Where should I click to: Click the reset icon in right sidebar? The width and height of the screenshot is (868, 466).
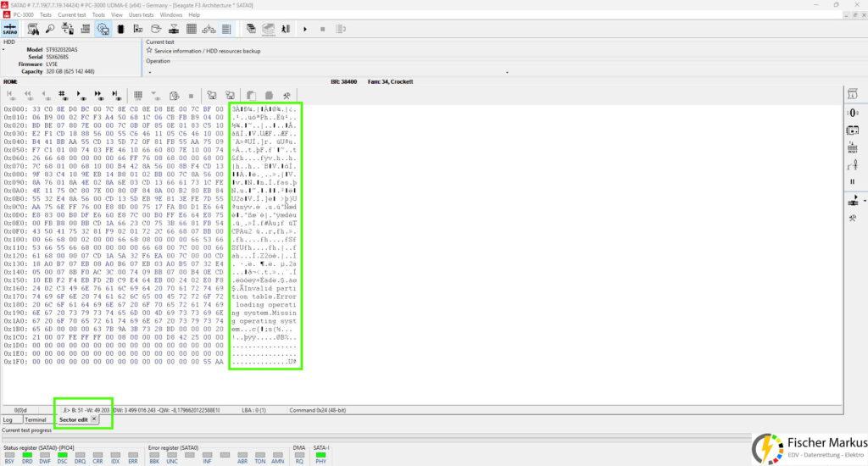click(853, 147)
